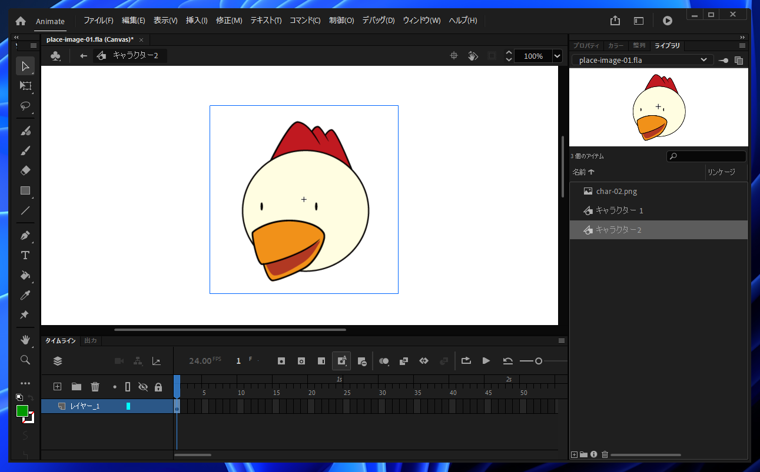
Task: Select the Paint Bucket tool
Action: 25,276
